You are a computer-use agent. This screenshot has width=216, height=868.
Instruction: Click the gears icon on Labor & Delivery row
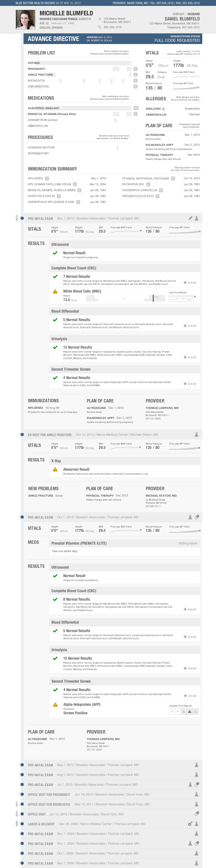point(190,824)
